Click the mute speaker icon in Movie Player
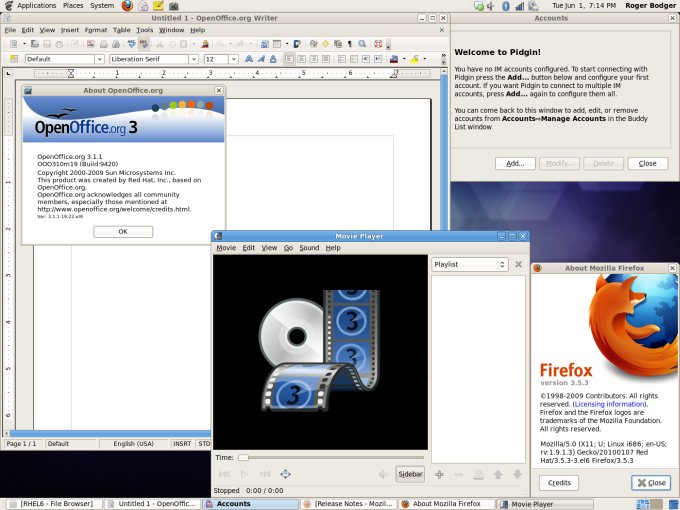Viewport: 680px width, 510px height. tap(382, 474)
